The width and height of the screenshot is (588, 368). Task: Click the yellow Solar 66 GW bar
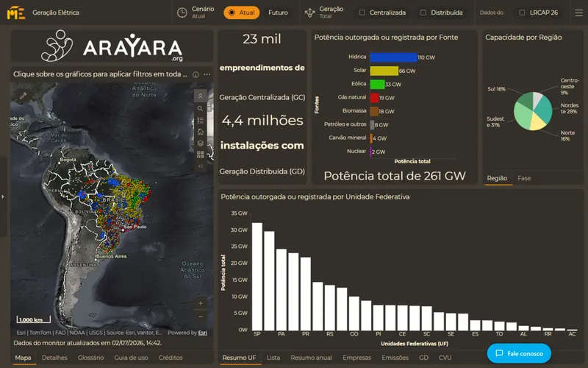tap(384, 71)
